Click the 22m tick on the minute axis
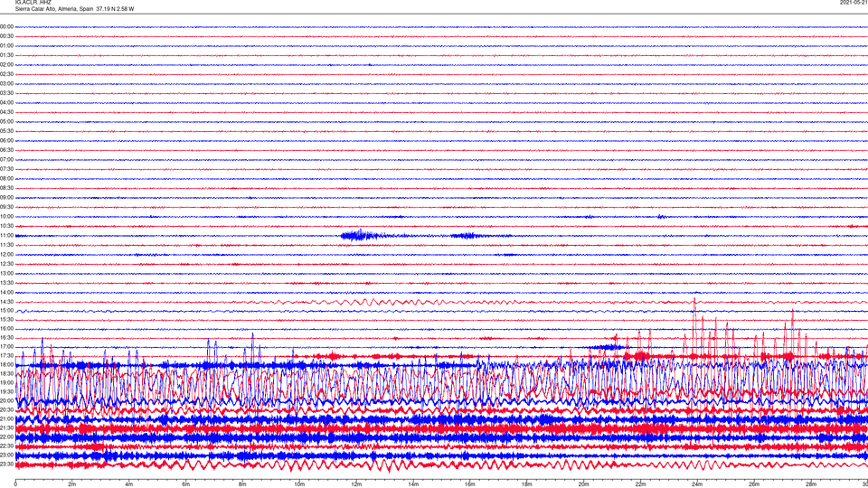Viewport: 868px width, 488px height. 640,484
